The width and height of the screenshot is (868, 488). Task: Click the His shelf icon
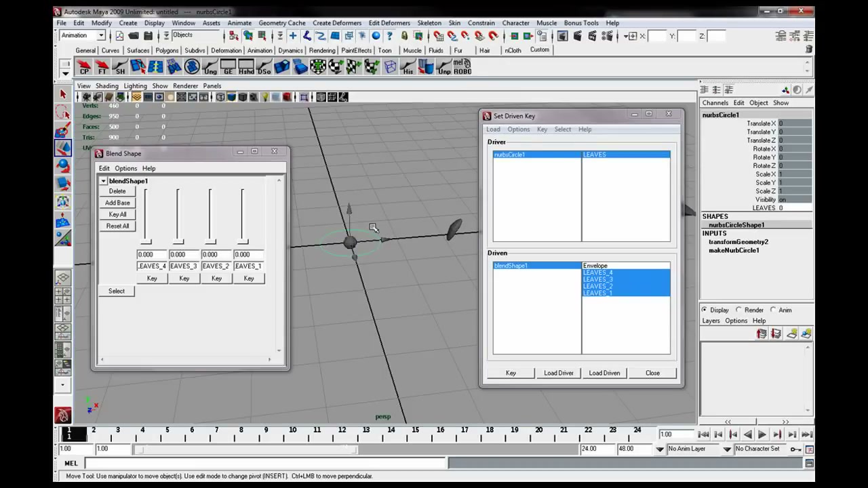pyautogui.click(x=408, y=66)
